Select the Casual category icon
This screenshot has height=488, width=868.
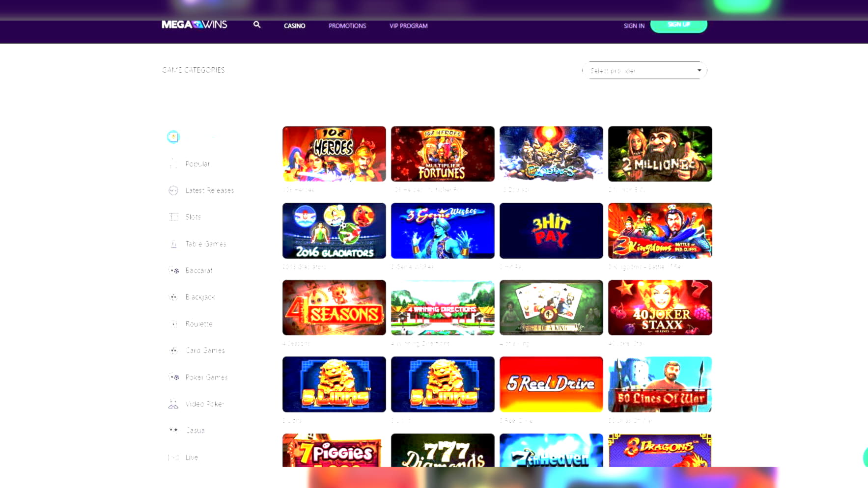point(173,431)
